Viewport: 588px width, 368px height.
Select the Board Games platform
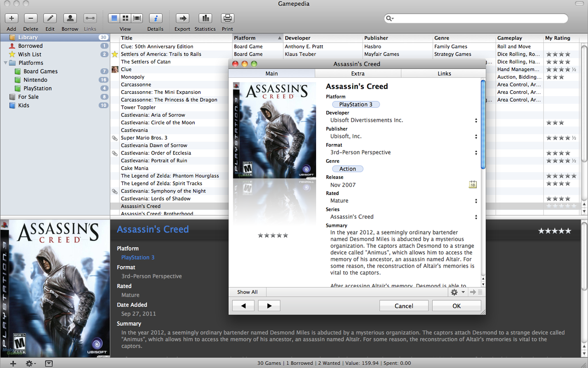(55, 71)
